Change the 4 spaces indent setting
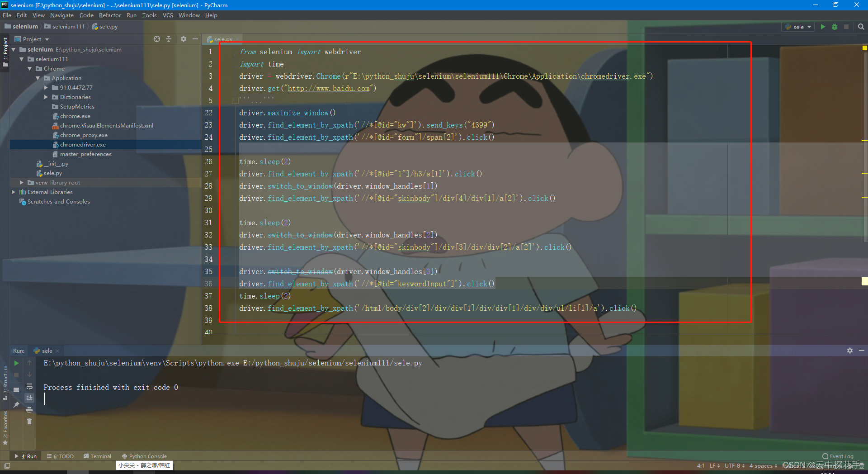Screen dimensions: 868x474 763,465
